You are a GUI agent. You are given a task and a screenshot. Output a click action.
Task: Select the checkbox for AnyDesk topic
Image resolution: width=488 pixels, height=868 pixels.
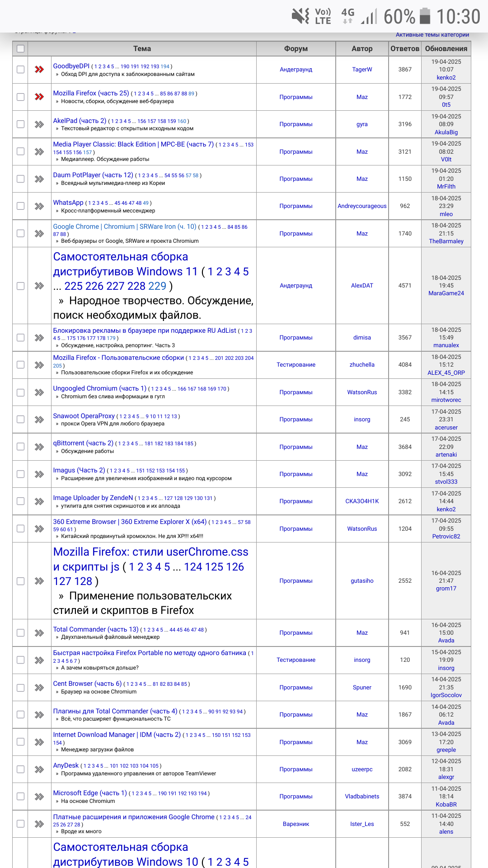pyautogui.click(x=20, y=769)
